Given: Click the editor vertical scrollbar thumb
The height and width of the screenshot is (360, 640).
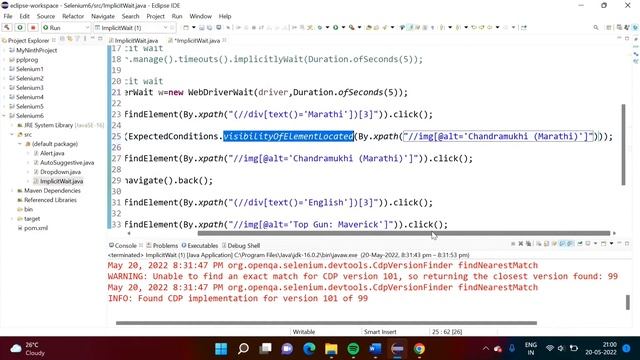Looking at the screenshot, I should pos(623,144).
